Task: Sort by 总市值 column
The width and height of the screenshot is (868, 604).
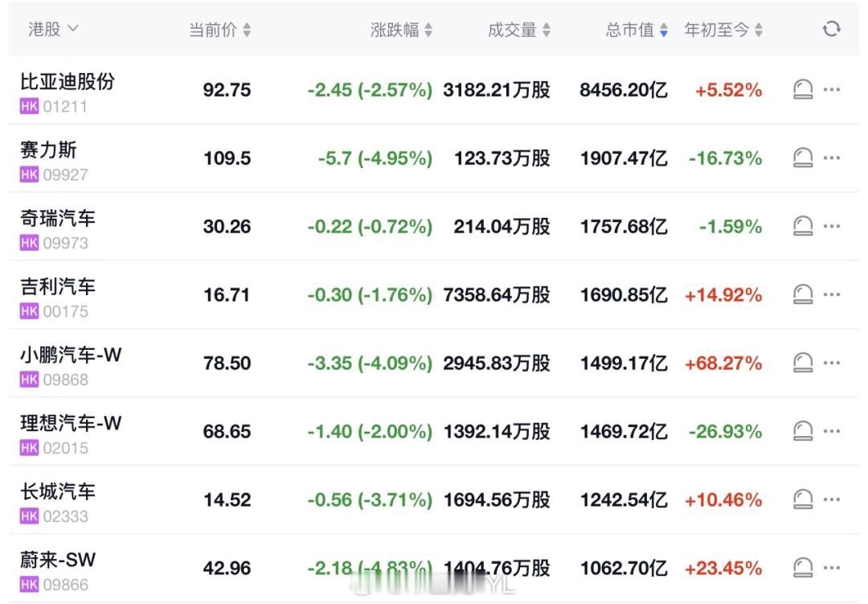Action: click(637, 30)
